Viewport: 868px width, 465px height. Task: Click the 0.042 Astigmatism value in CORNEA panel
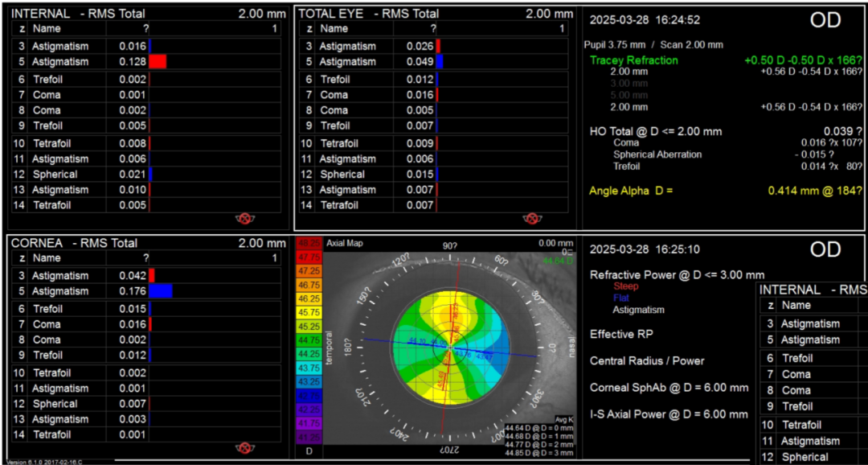pyautogui.click(x=133, y=275)
